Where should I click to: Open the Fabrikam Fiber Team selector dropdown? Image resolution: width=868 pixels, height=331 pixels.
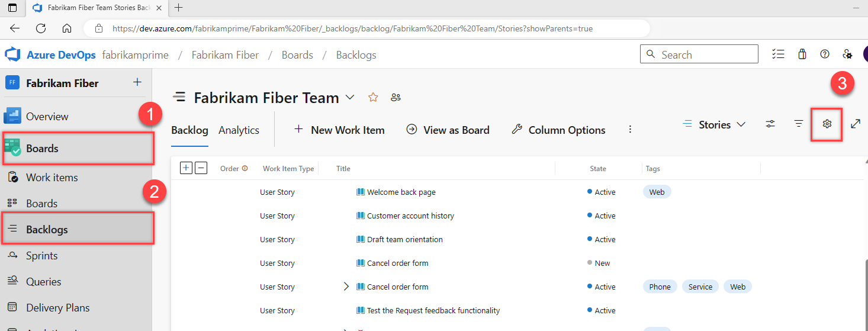tap(350, 97)
